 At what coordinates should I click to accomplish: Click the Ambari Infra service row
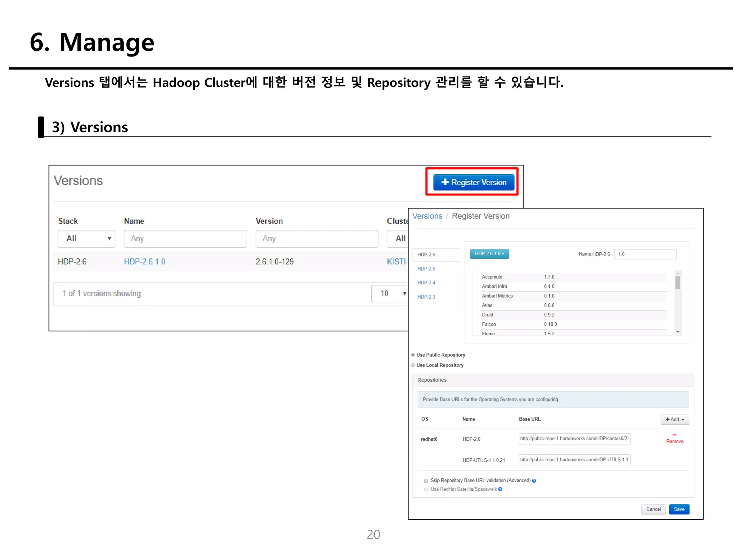[573, 287]
